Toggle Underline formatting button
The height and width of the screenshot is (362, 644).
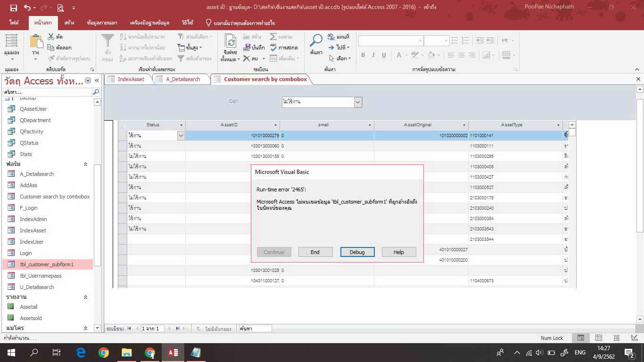tap(384, 55)
